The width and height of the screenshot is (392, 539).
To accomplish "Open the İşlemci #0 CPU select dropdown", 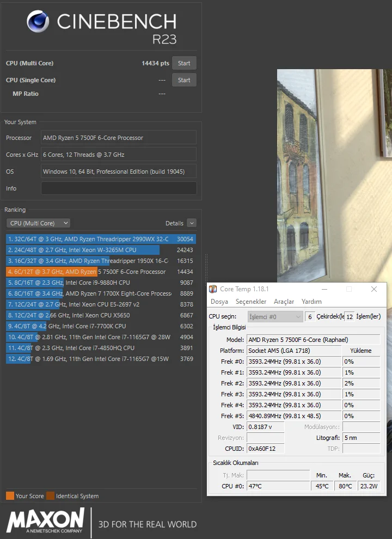I will point(275,316).
